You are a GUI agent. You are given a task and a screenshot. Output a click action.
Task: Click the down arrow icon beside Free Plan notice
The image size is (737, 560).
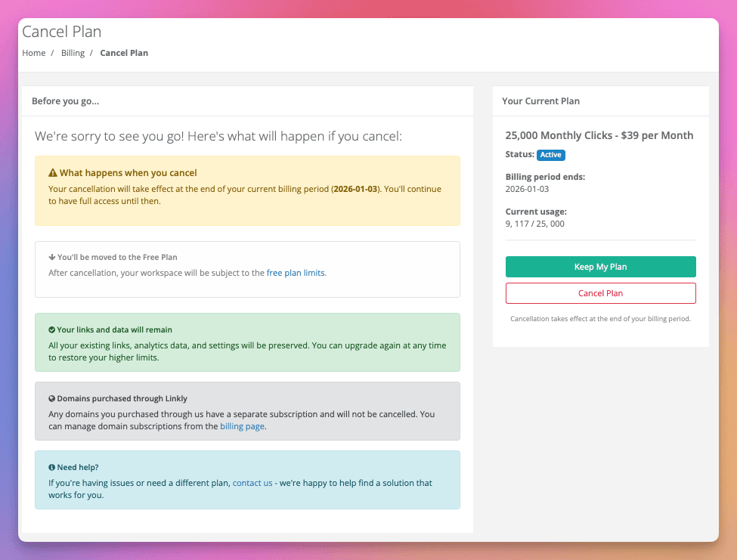pyautogui.click(x=52, y=257)
